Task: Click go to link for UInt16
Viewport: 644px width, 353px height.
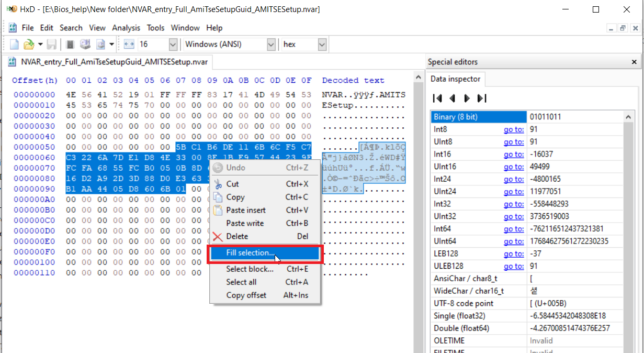Action: pos(514,167)
